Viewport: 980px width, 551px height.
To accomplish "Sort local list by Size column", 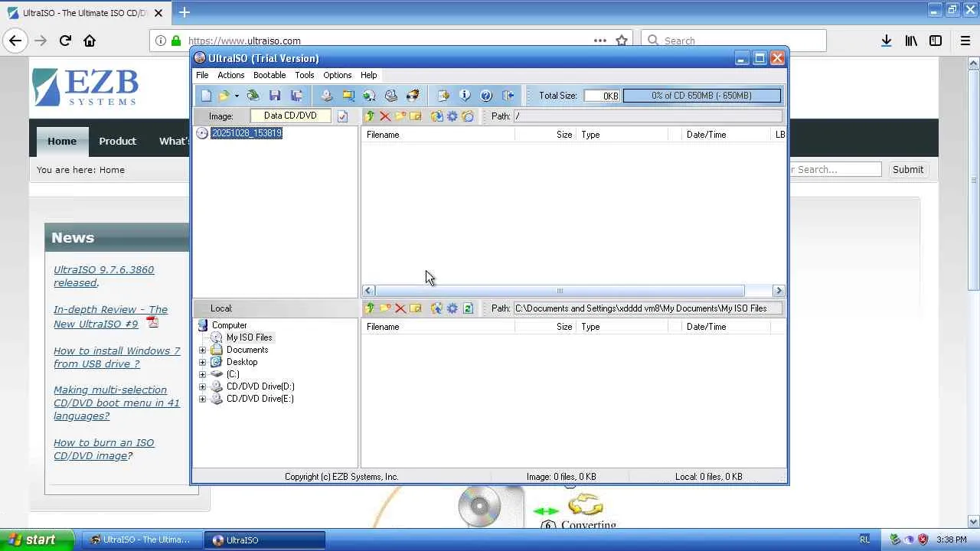I will click(x=545, y=327).
